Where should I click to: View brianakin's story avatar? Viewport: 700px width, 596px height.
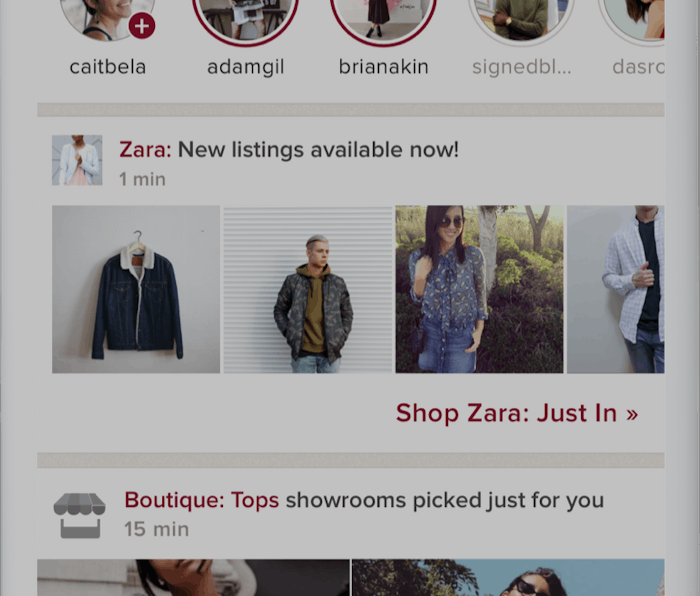tap(383, 18)
